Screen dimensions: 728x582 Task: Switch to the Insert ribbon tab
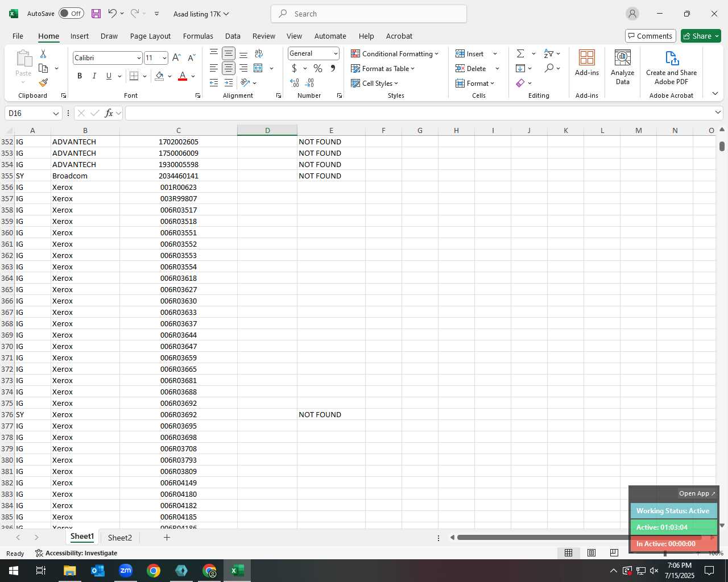pyautogui.click(x=80, y=36)
